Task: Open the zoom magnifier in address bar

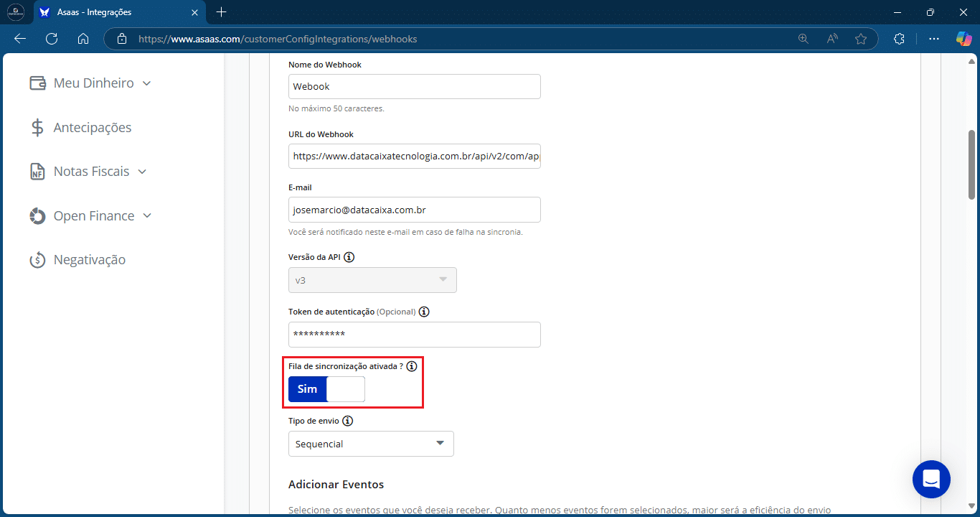Action: tap(804, 39)
